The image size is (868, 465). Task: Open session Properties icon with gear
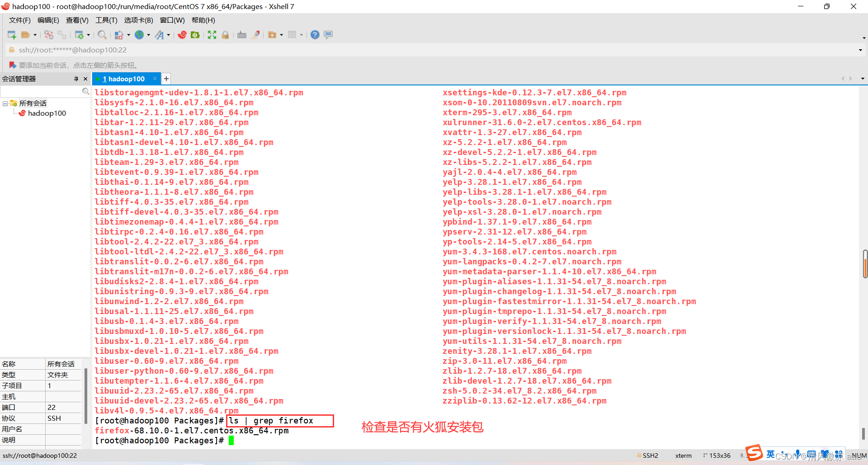point(79,35)
